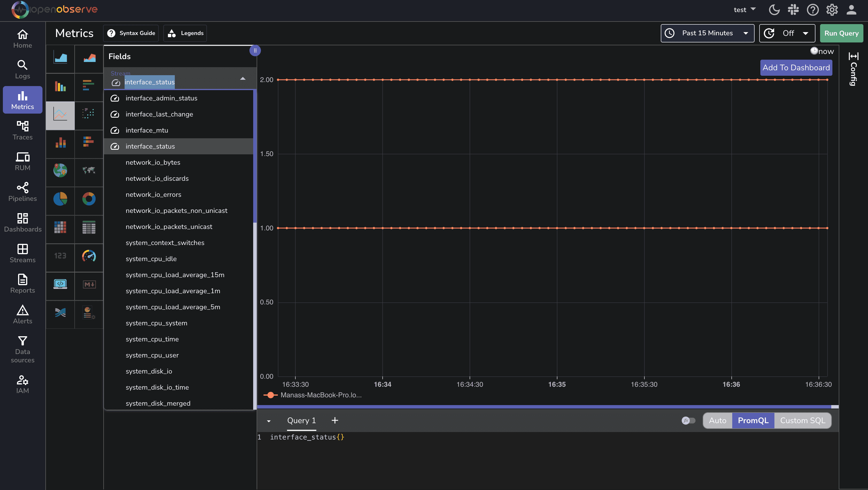The width and height of the screenshot is (868, 490).
Task: Pick the heatmap chart type icon
Action: pyautogui.click(x=60, y=228)
